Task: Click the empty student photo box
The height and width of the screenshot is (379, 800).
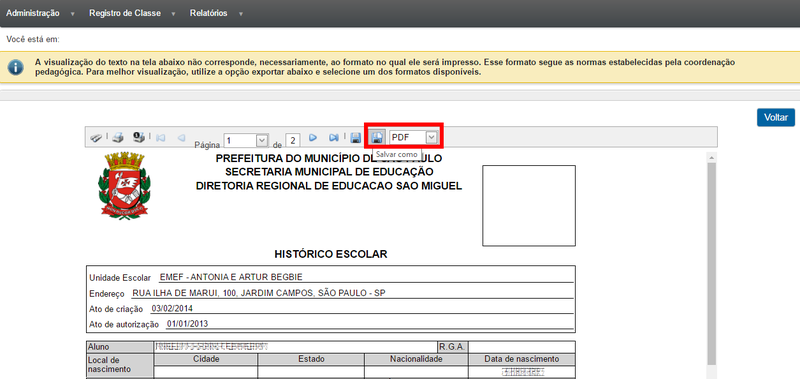Action: click(529, 206)
